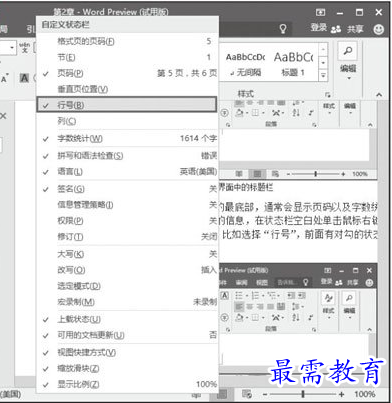Choose 垂直页位置(V) menu entry
The image size is (392, 403).
click(x=127, y=89)
